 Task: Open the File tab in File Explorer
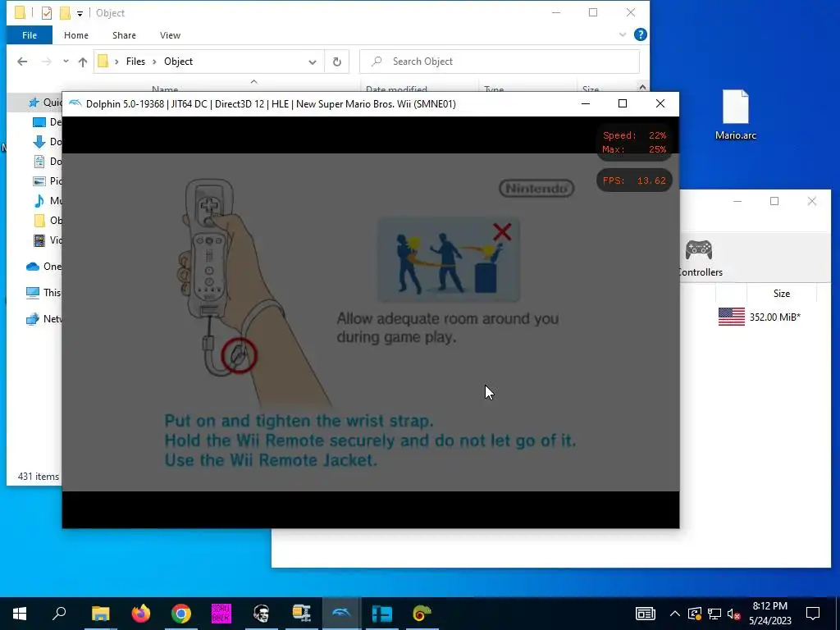click(x=30, y=35)
